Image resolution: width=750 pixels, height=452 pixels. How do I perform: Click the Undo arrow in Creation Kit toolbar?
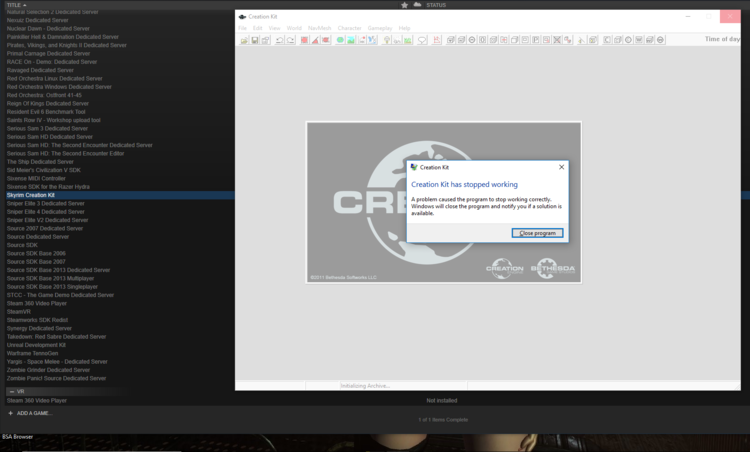(279, 40)
